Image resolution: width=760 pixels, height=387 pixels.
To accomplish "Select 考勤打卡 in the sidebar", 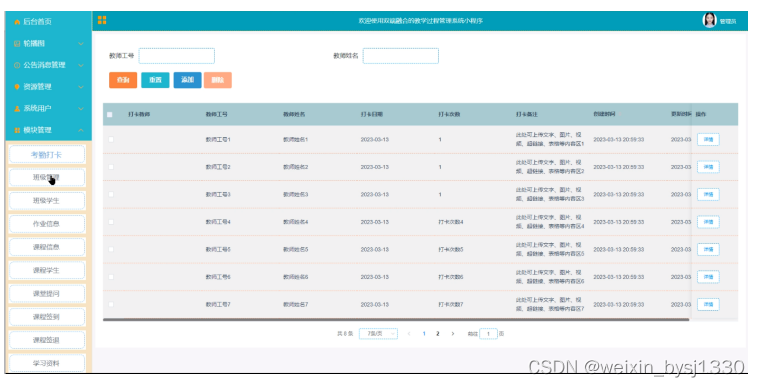I will (x=47, y=155).
